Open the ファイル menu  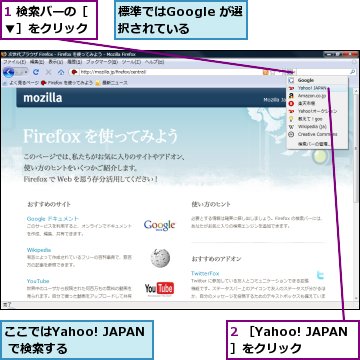coord(14,62)
